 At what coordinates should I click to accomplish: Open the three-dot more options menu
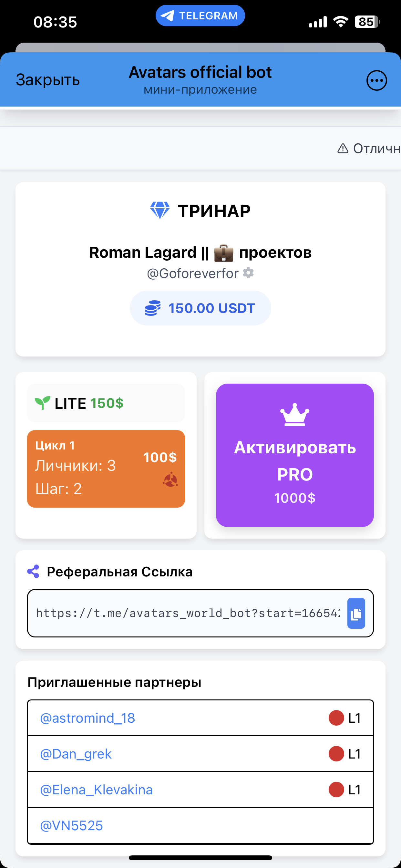pyautogui.click(x=376, y=80)
